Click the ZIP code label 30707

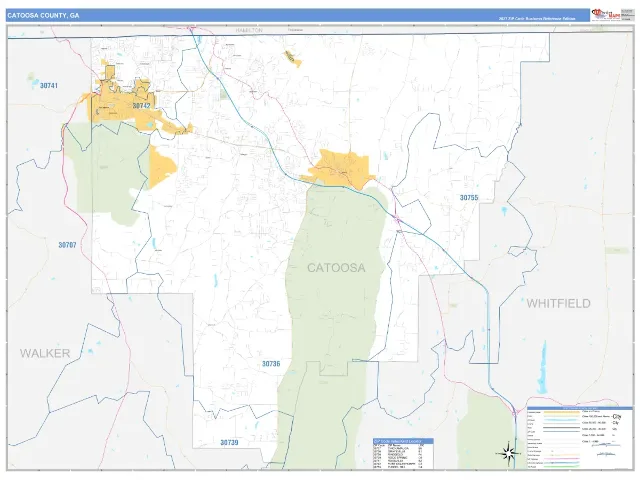click(x=67, y=245)
